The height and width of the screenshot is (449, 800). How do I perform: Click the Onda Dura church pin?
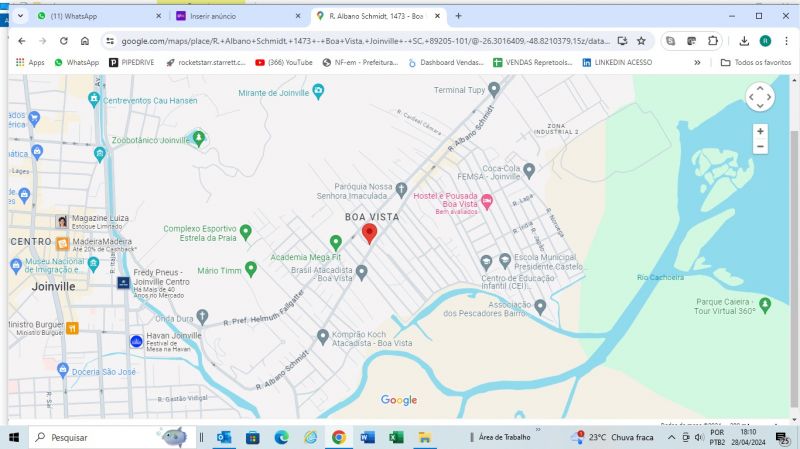[202, 316]
